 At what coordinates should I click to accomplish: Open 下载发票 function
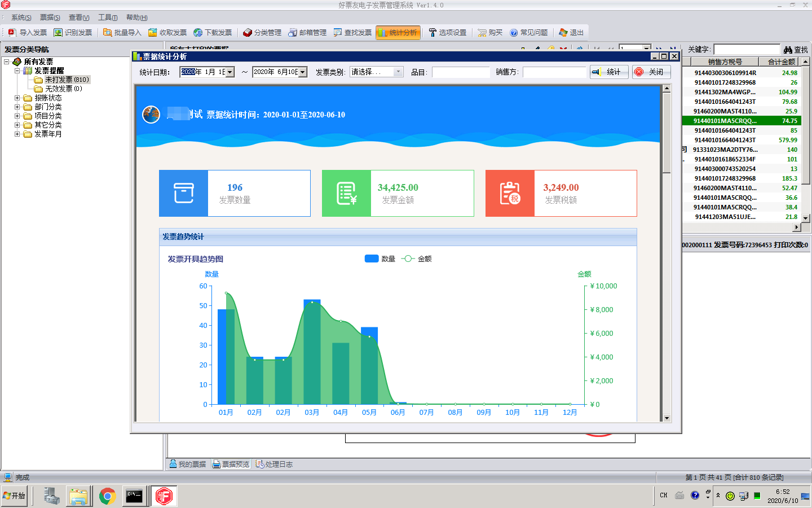pos(213,32)
